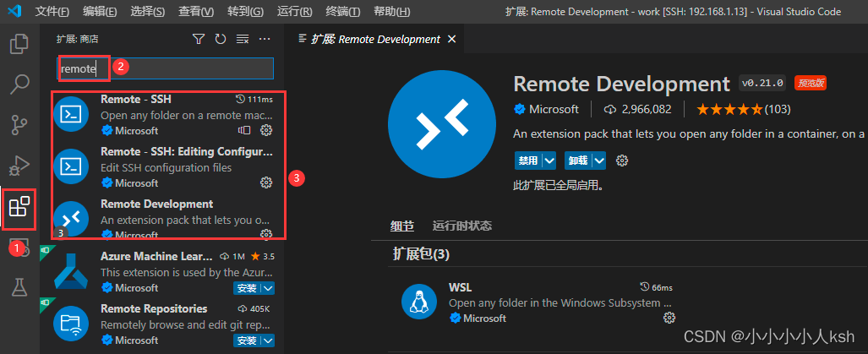Click the 卸载 button
868x354 pixels.
578,161
